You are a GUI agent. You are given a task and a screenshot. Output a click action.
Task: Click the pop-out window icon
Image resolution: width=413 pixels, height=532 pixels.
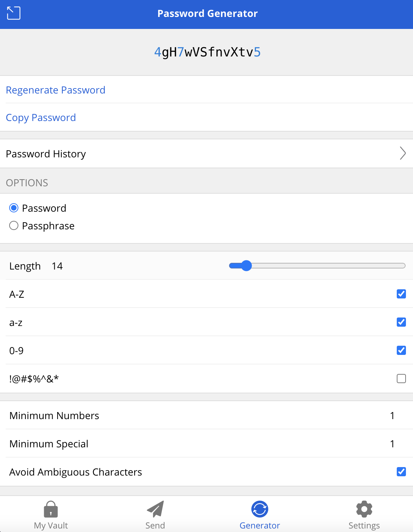(x=14, y=13)
